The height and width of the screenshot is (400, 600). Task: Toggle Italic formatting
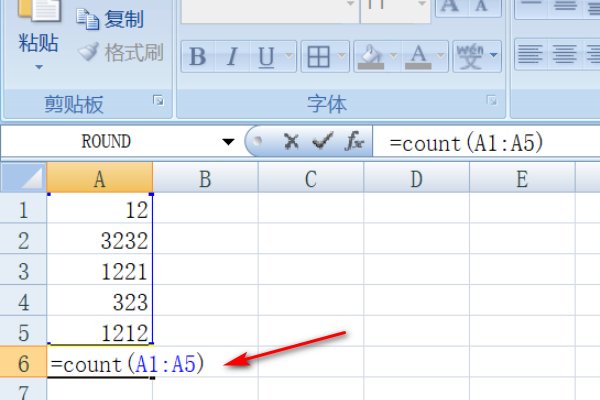232,57
